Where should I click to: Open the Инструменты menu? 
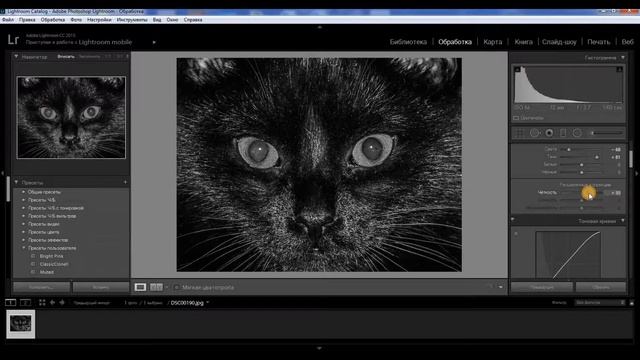click(x=132, y=20)
